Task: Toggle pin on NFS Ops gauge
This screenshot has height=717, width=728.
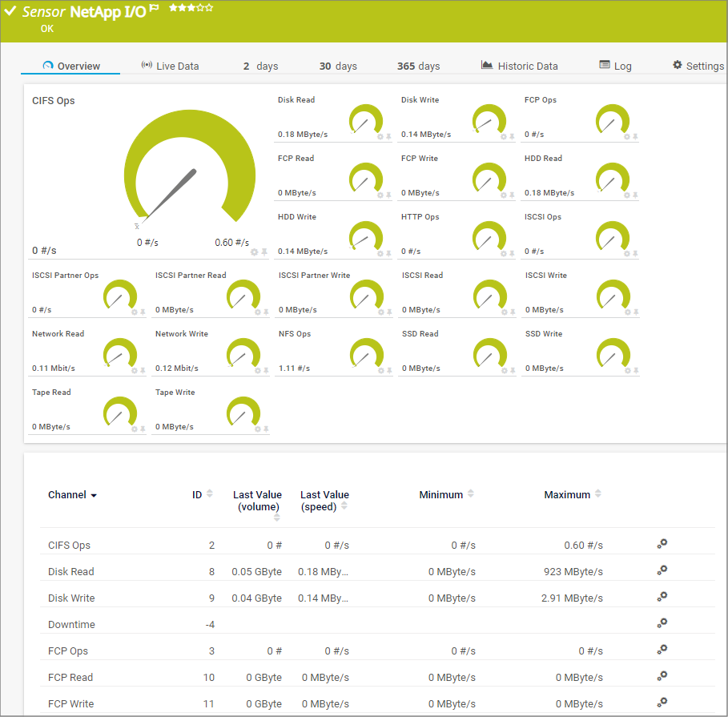Action: click(389, 371)
